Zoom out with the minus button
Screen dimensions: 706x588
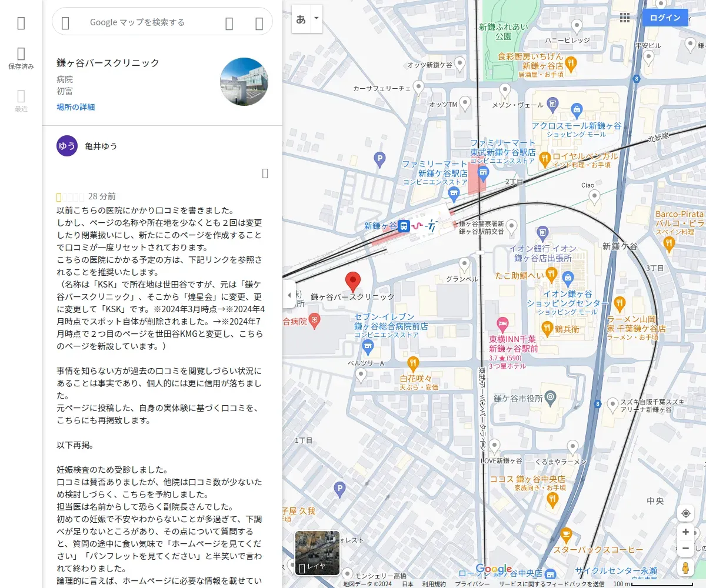685,549
